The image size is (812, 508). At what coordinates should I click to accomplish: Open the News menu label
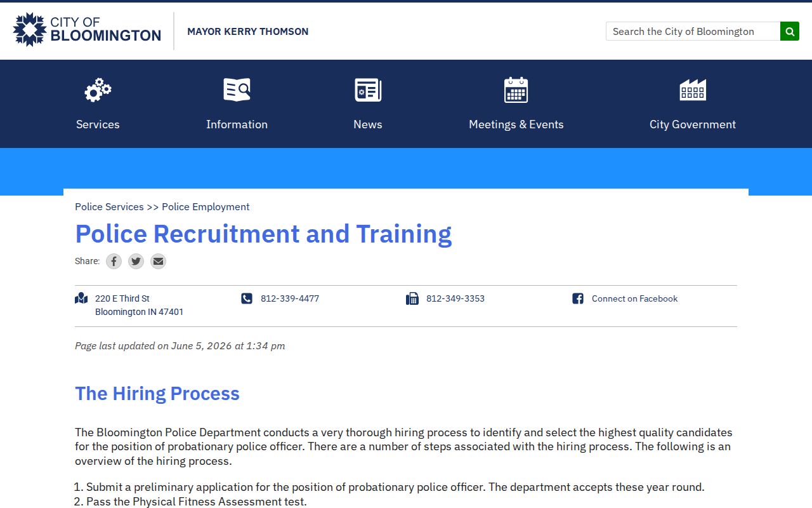coord(368,124)
